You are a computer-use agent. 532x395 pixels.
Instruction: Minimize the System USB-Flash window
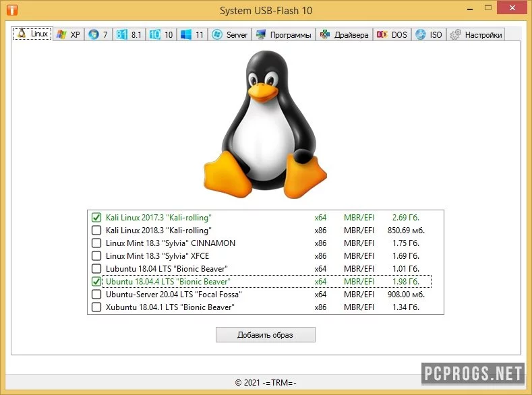tap(470, 9)
